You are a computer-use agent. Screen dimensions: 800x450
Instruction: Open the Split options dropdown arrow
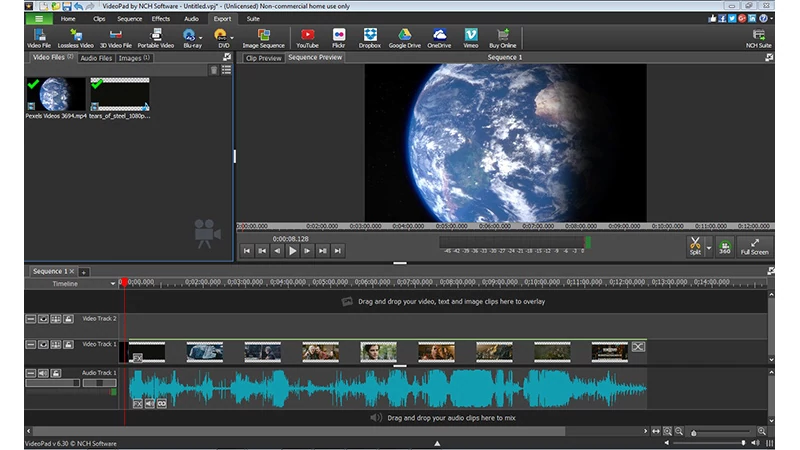click(x=709, y=248)
